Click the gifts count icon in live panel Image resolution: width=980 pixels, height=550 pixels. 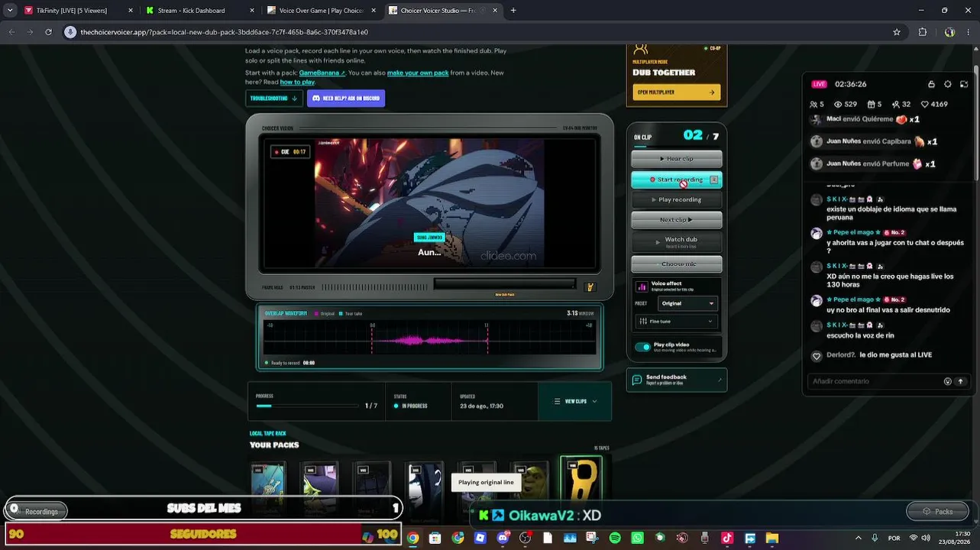tap(870, 105)
